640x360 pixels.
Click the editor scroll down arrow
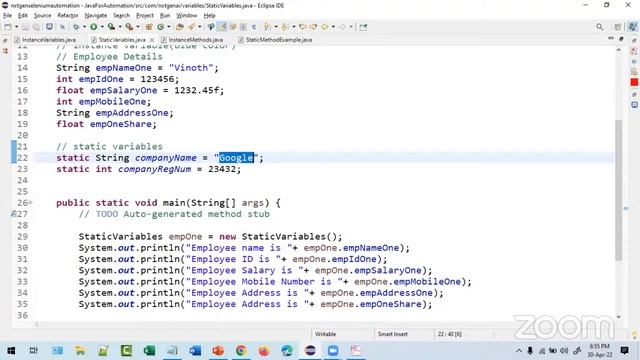coord(619,316)
